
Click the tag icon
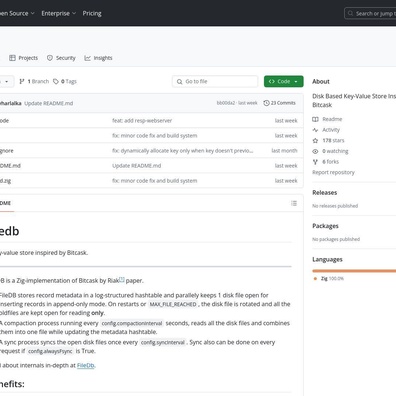point(56,81)
